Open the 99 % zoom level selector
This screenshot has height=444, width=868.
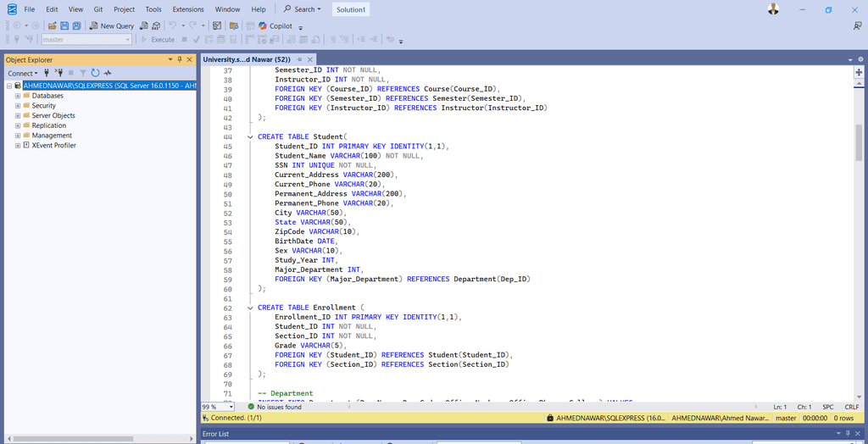coord(231,407)
